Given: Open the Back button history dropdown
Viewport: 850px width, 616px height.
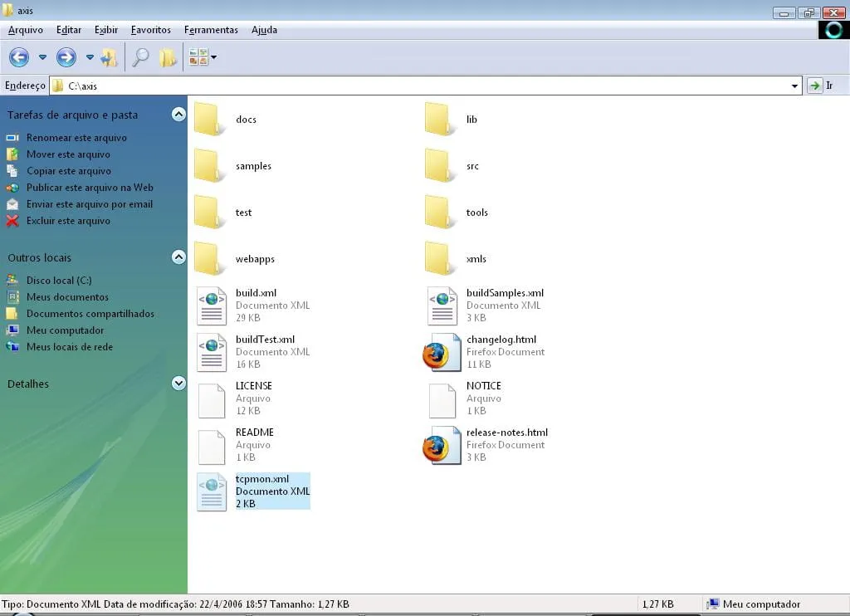Looking at the screenshot, I should (x=42, y=57).
